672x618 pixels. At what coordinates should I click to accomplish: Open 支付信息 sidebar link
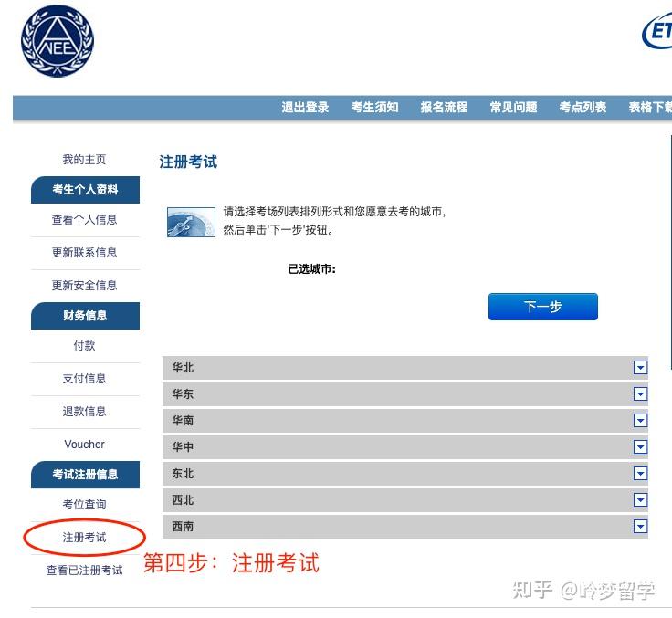click(x=84, y=379)
